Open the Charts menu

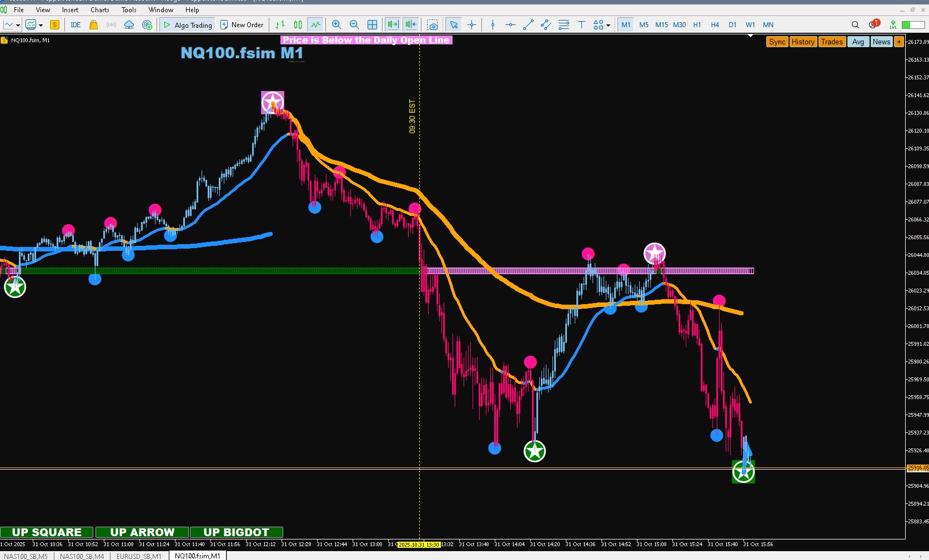click(x=100, y=10)
